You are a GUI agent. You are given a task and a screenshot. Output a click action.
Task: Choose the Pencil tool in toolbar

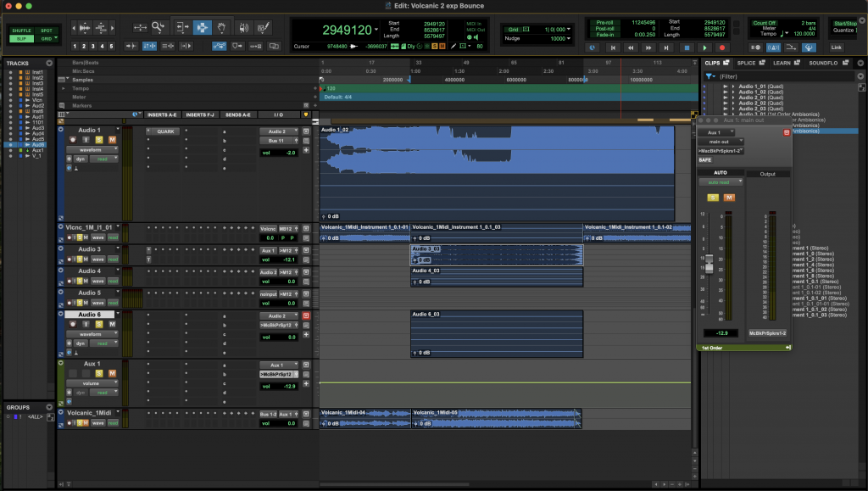(263, 28)
